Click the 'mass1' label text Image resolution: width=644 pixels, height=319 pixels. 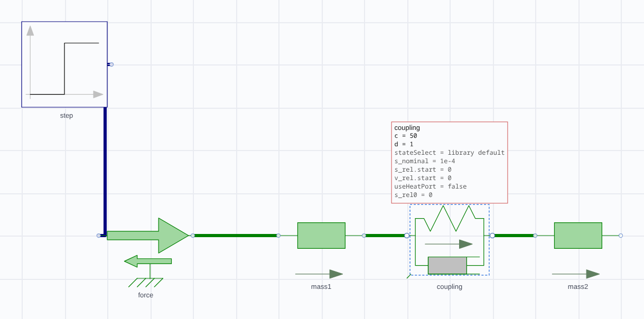click(x=321, y=287)
